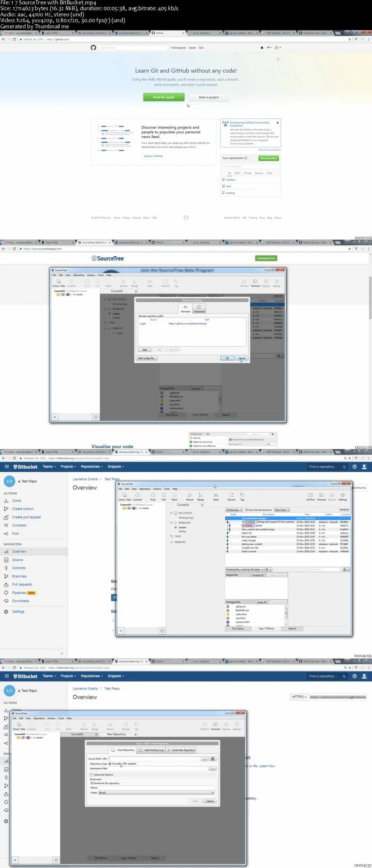Click the Bitbucket help icon in 00:04:09 frame

[355, 467]
